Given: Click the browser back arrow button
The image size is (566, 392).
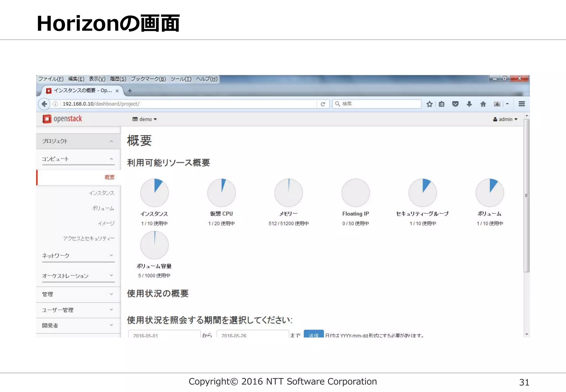Looking at the screenshot, I should pos(44,104).
